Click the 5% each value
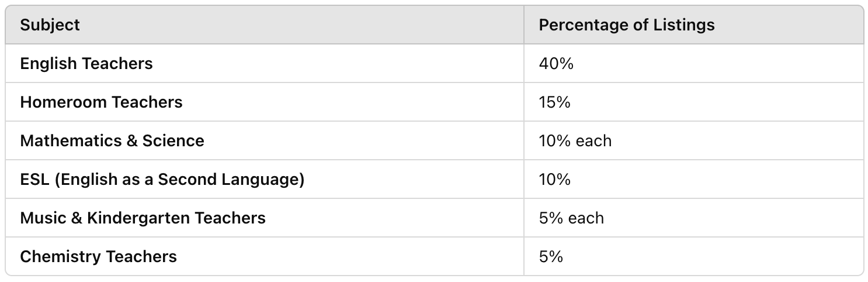Viewport: 868px width, 282px height. coord(571,218)
